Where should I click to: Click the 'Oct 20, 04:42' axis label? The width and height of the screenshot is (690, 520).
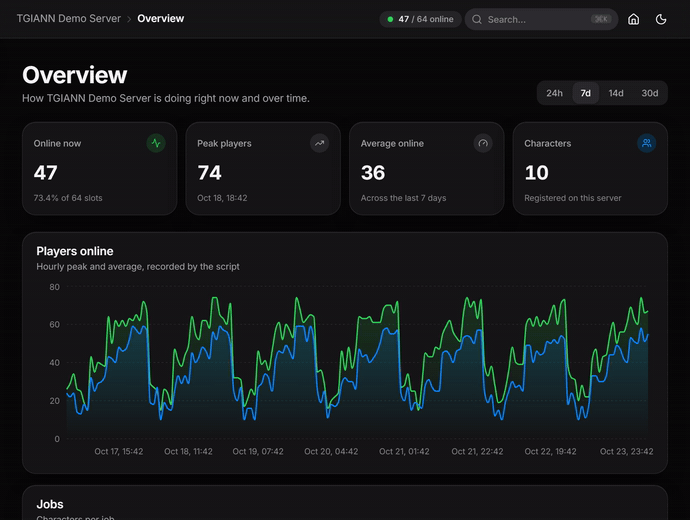[331, 451]
